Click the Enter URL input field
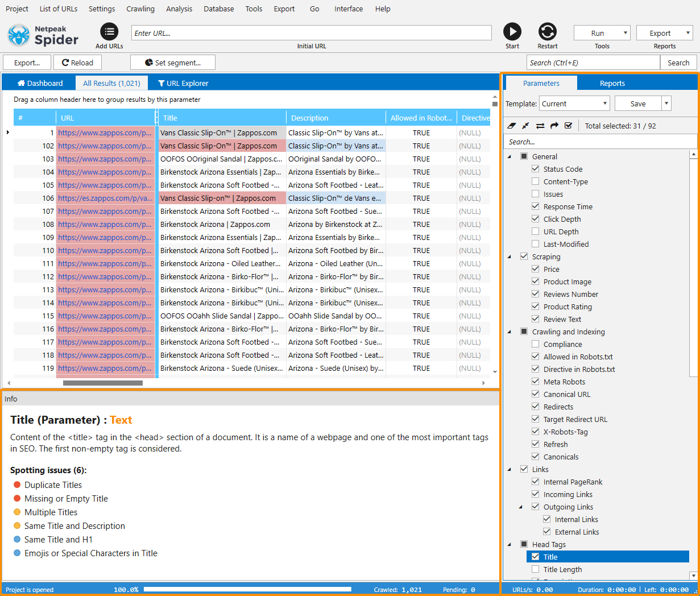The image size is (700, 596). (x=312, y=33)
